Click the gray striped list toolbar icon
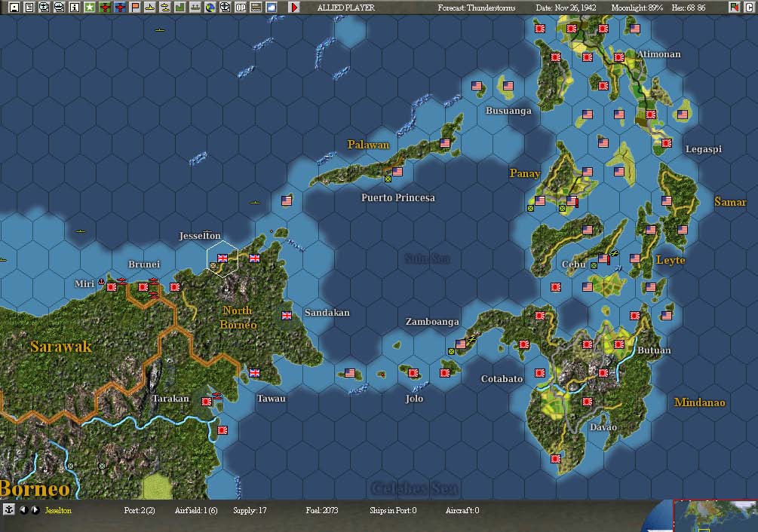The height and width of the screenshot is (532, 758). pyautogui.click(x=256, y=8)
